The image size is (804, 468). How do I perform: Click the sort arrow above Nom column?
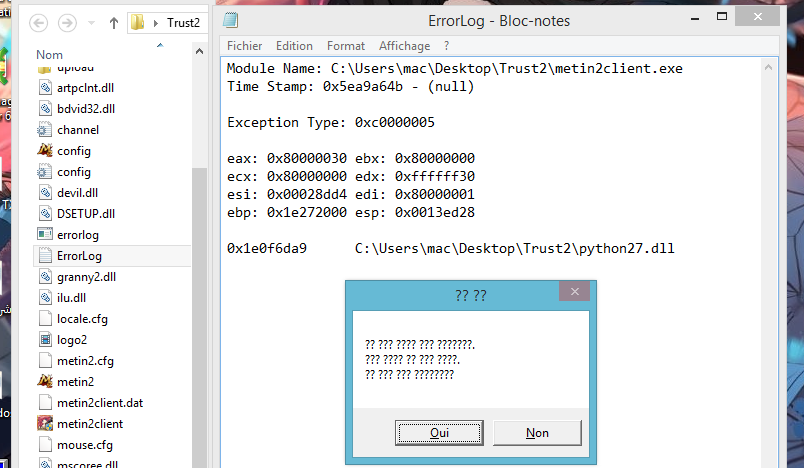(160, 45)
